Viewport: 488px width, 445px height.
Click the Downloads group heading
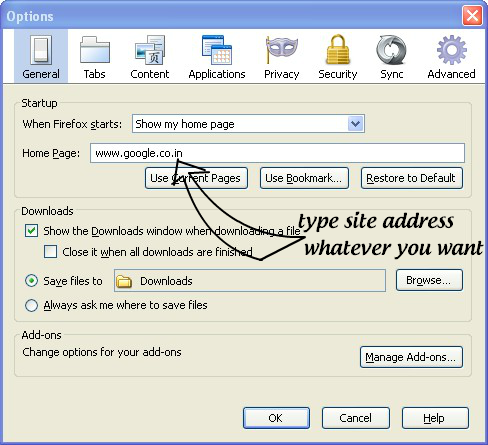[x=47, y=211]
